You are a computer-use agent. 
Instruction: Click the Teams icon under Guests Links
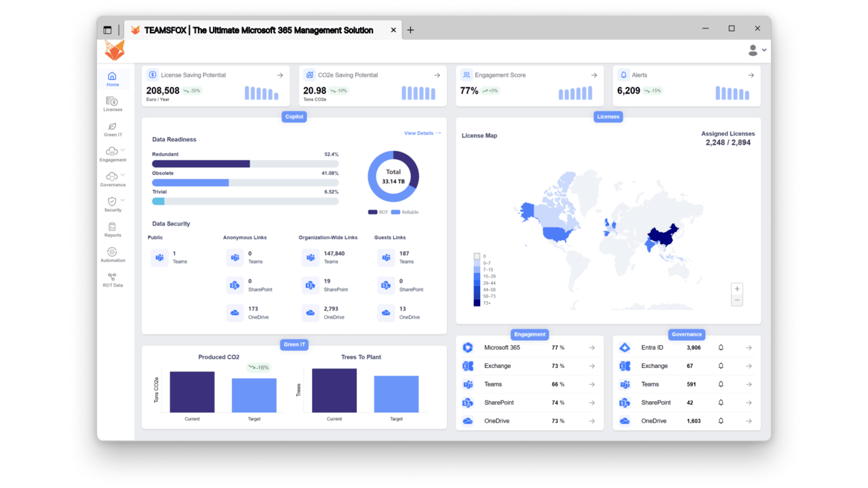[x=386, y=258]
